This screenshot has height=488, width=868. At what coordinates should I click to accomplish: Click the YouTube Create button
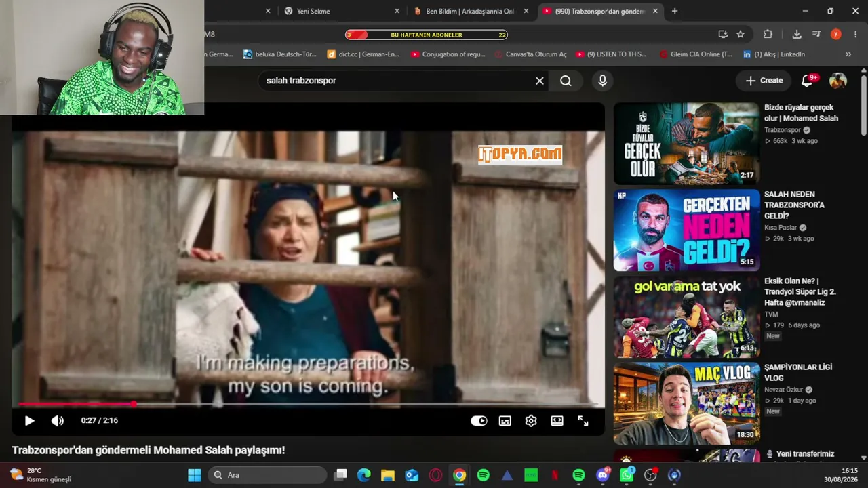coord(764,81)
